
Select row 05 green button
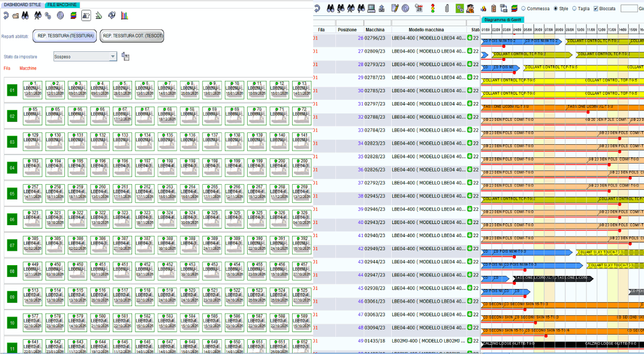pyautogui.click(x=12, y=193)
